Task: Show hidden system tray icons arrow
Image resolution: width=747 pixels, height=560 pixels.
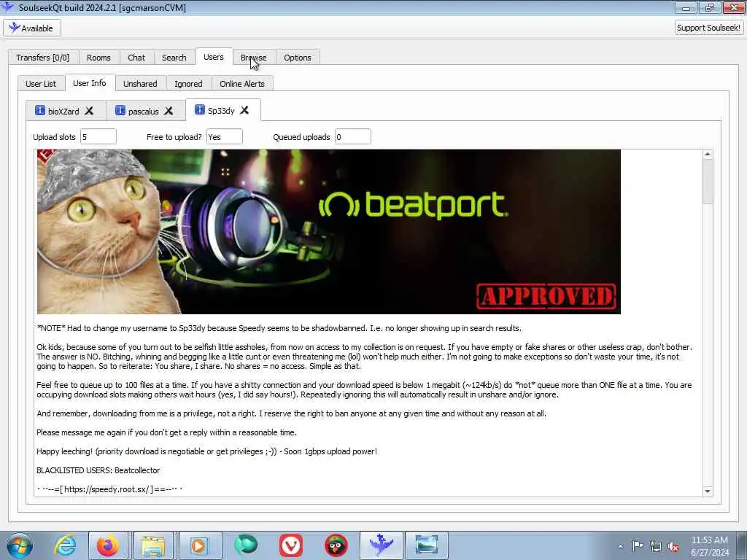Action: pos(620,547)
